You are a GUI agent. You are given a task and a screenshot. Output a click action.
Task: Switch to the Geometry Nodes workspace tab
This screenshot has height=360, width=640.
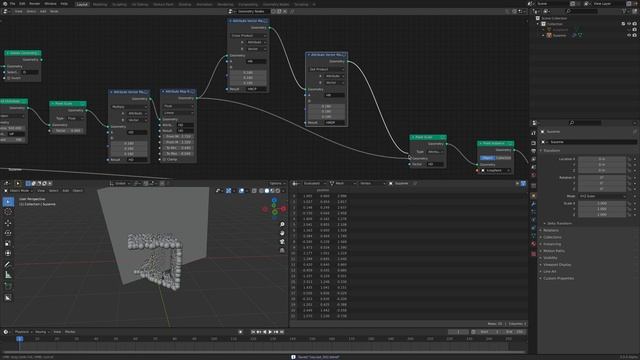pyautogui.click(x=276, y=4)
